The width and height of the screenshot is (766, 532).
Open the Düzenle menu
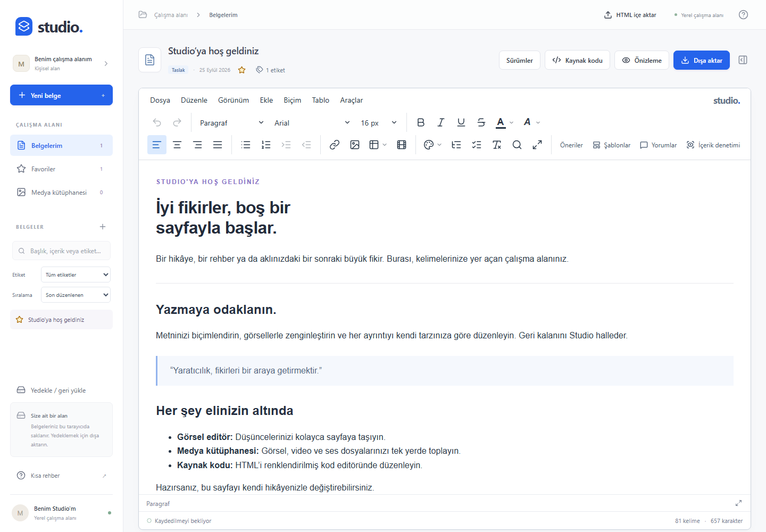[194, 100]
